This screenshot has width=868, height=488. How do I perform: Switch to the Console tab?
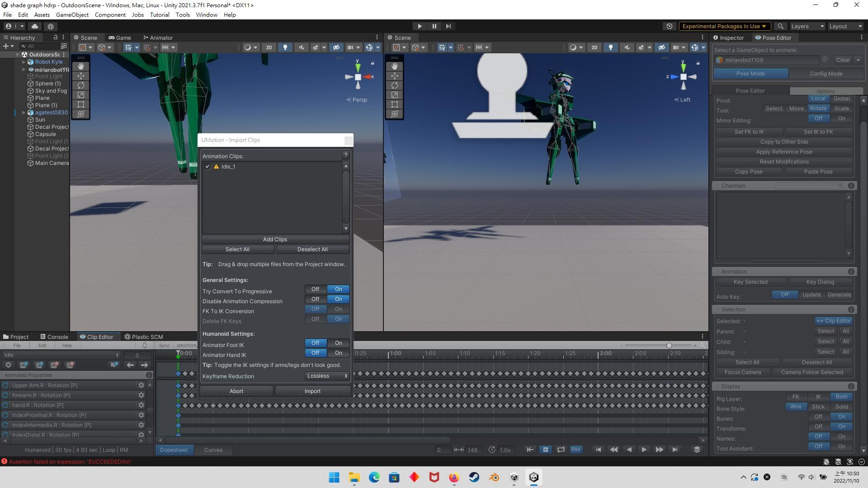pyautogui.click(x=54, y=337)
